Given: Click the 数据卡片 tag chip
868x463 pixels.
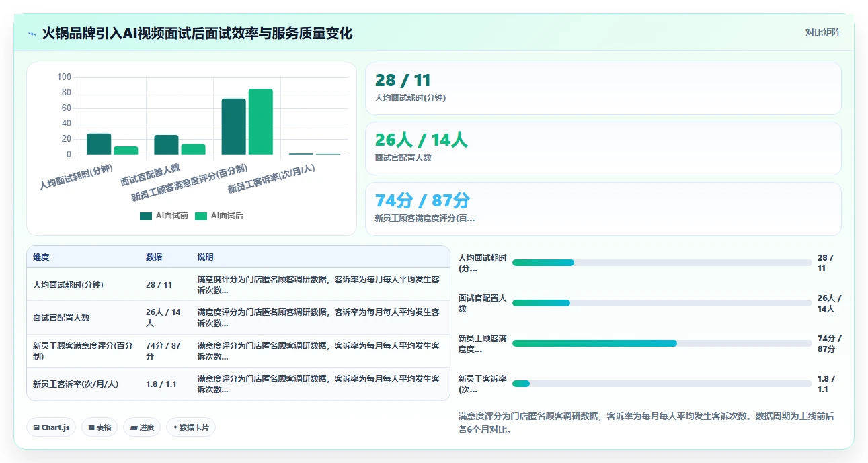Looking at the screenshot, I should [191, 427].
